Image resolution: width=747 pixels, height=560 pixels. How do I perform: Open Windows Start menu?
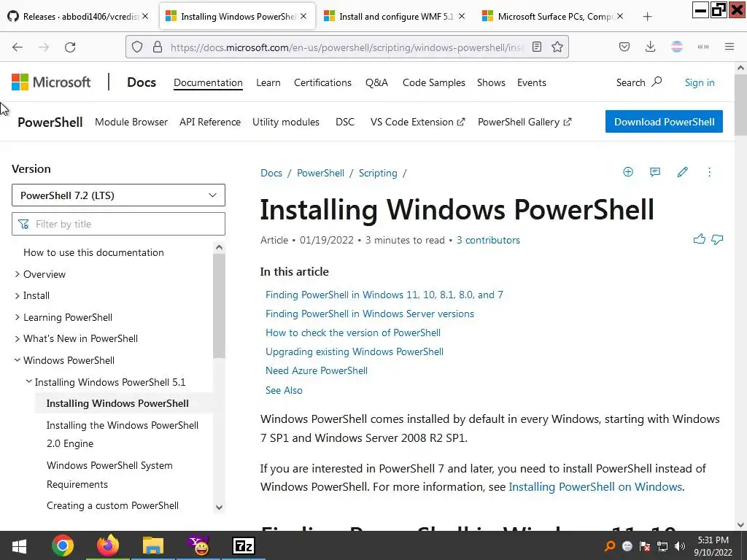tap(19, 545)
